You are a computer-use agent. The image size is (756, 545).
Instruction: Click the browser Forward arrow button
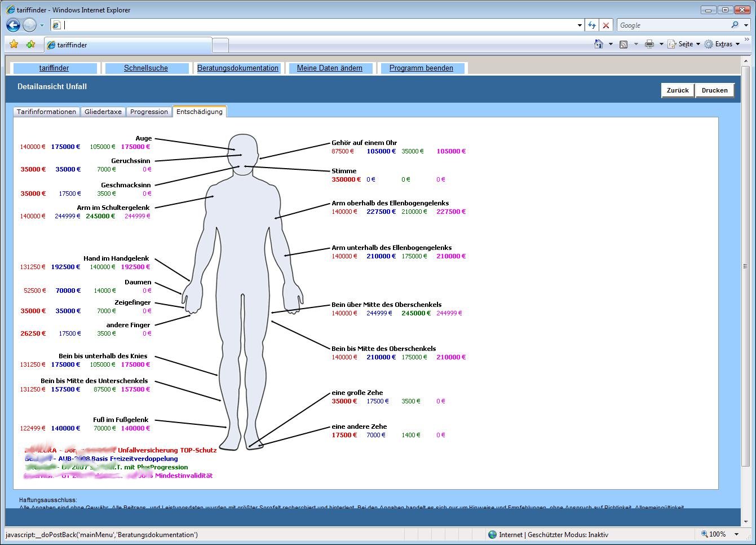pos(29,25)
